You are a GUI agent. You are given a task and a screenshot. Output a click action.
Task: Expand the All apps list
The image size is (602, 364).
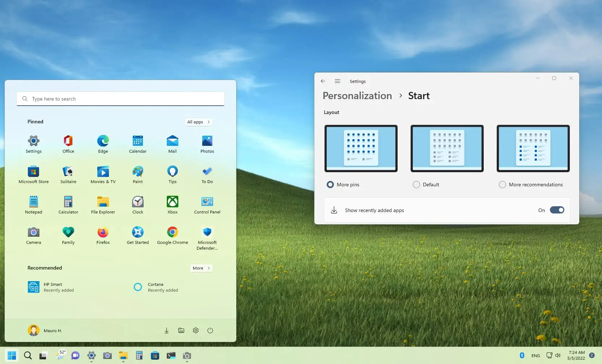click(x=199, y=122)
